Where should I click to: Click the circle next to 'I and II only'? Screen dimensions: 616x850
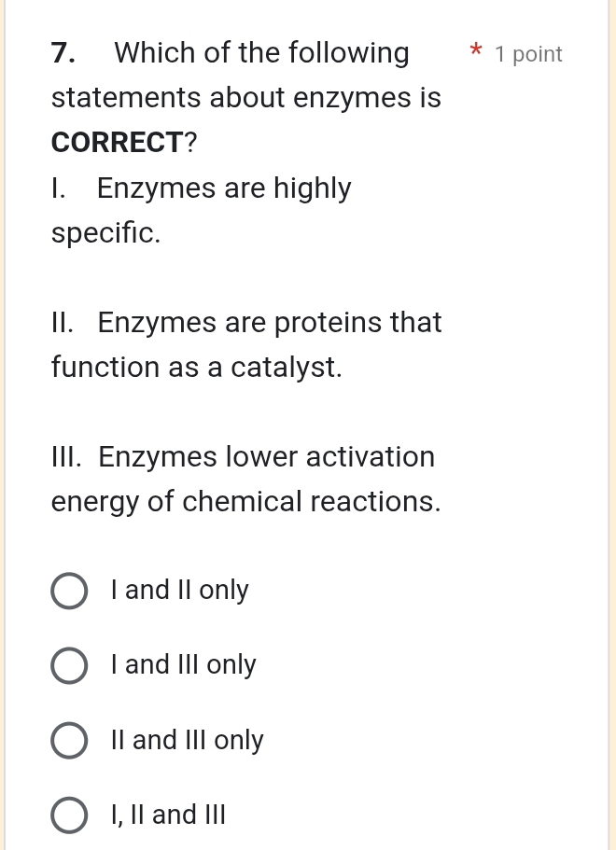tap(69, 591)
